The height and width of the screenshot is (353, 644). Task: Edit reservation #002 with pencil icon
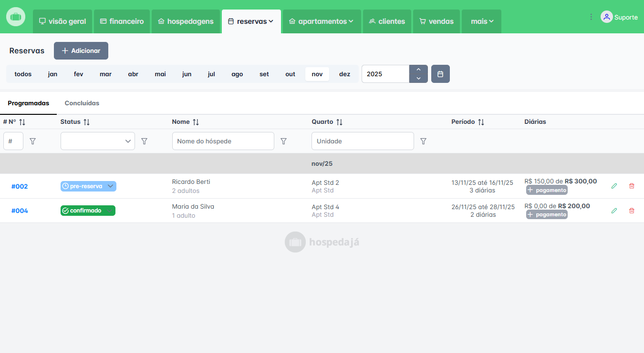(614, 186)
